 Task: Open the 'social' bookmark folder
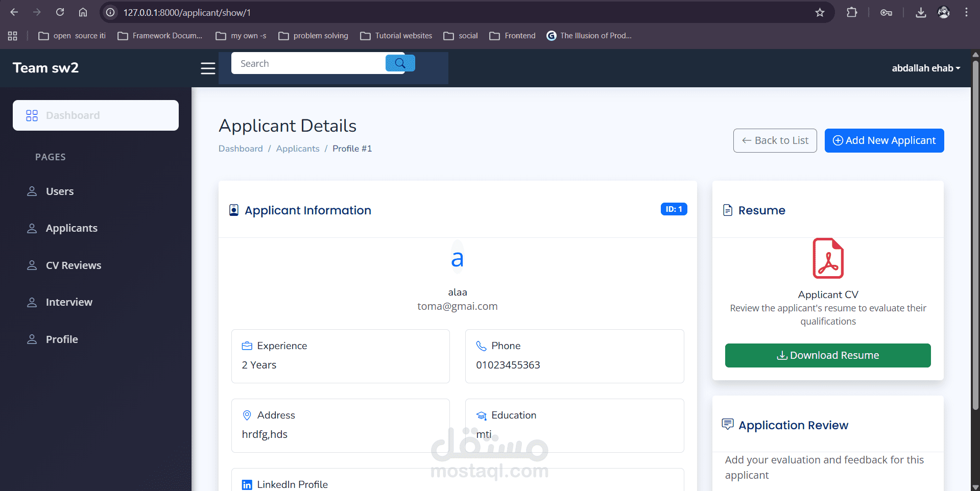pos(461,36)
